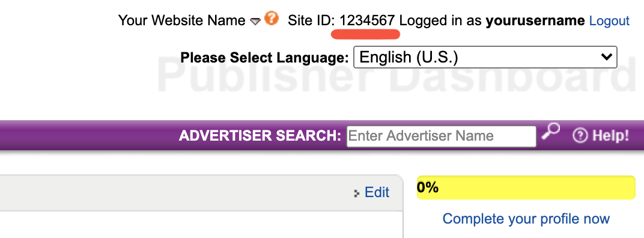The height and width of the screenshot is (238, 644).
Task: Click the orange question mark help icon
Action: point(272,19)
